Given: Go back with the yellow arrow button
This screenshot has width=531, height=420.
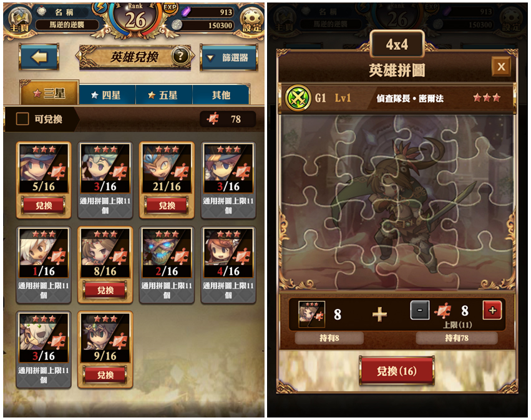Looking at the screenshot, I should pos(39,57).
